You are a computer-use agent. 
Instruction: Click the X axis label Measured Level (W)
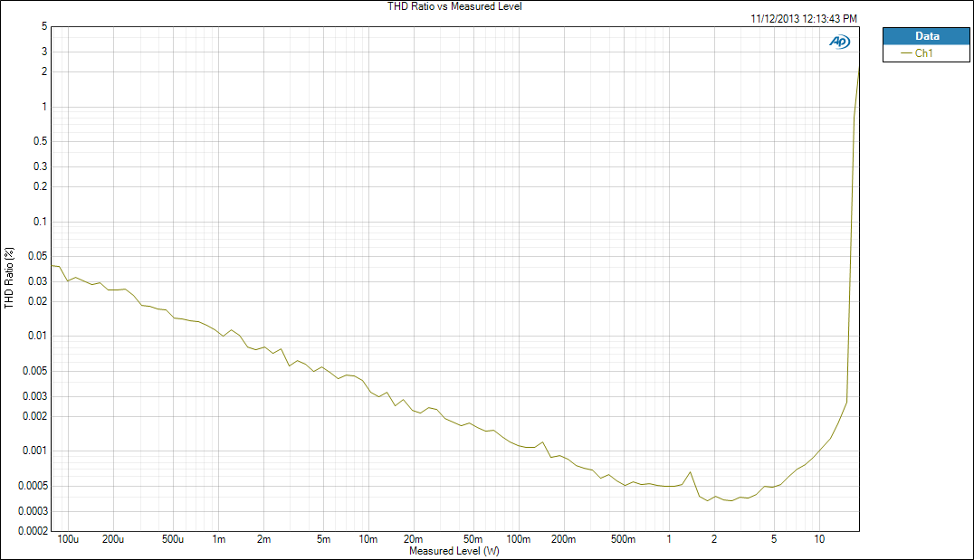pos(454,551)
